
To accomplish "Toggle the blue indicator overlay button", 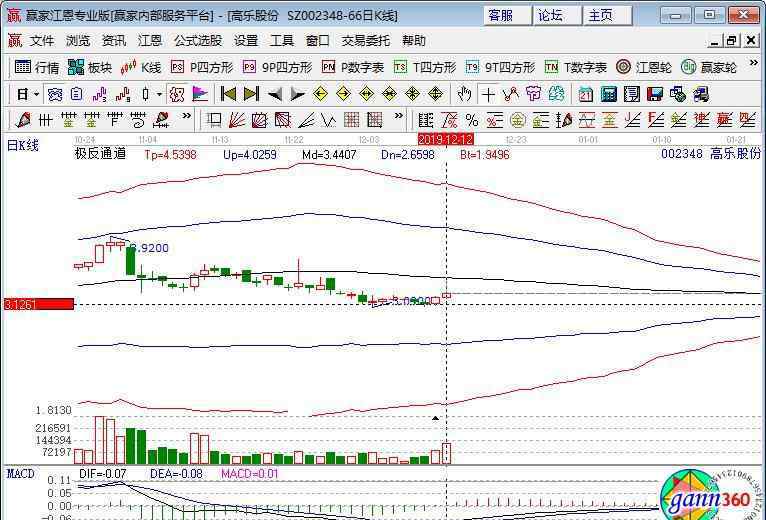I will click(x=55, y=94).
